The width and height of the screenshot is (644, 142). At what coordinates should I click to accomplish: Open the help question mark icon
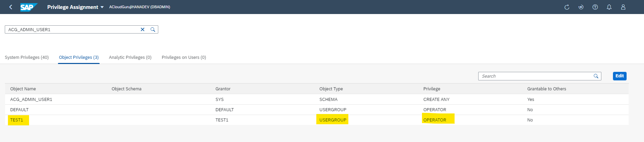(595, 7)
